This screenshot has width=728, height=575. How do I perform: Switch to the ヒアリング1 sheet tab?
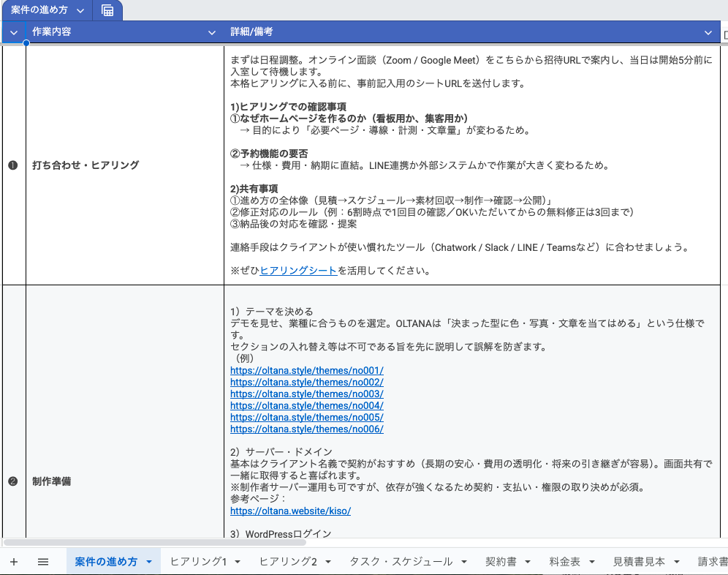(x=198, y=562)
